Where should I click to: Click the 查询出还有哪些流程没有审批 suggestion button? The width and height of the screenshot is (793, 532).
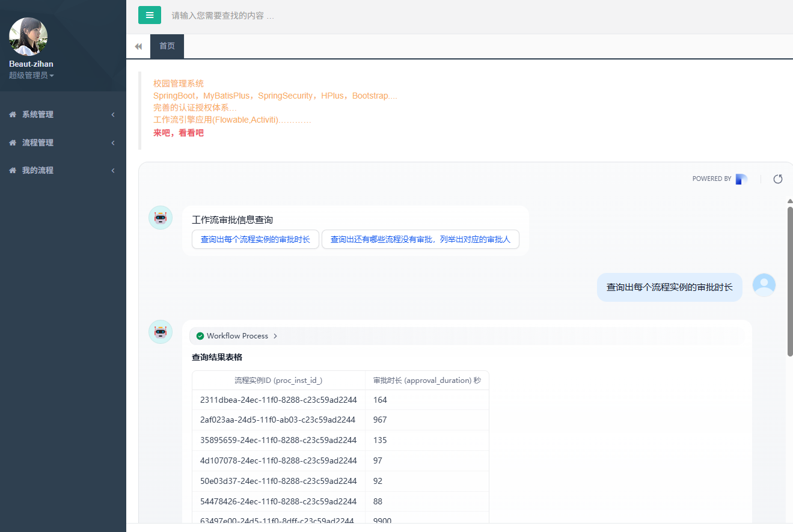pyautogui.click(x=420, y=239)
